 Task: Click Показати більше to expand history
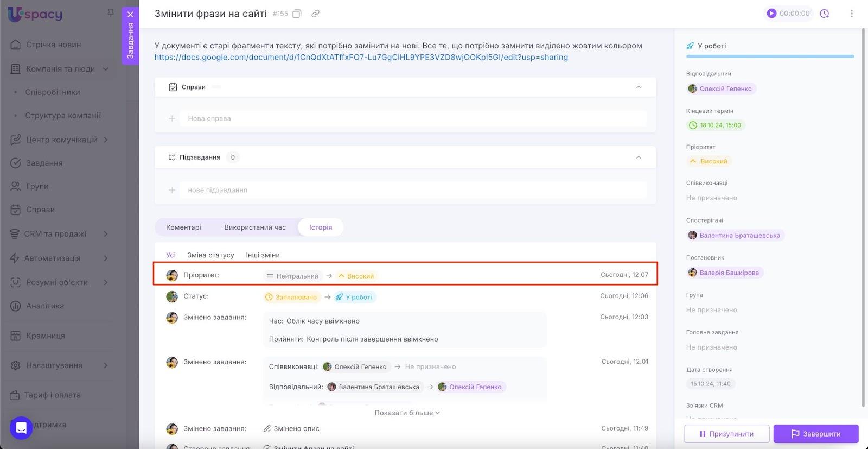click(x=407, y=413)
